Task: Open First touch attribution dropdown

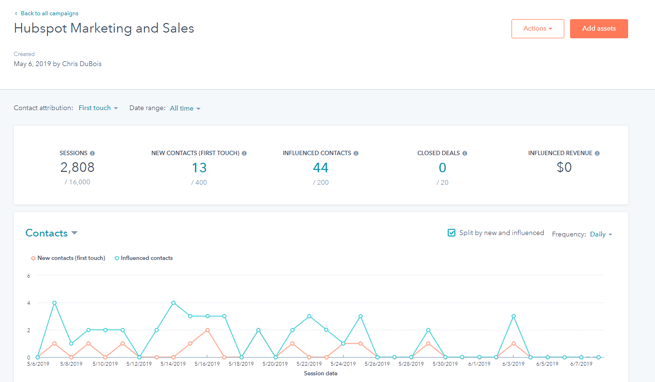Action: click(x=98, y=108)
